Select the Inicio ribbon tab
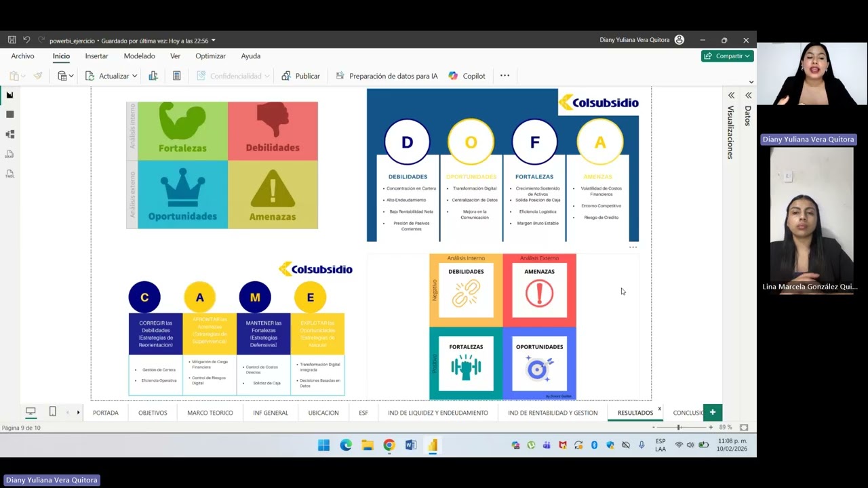Screen dimensions: 868x488 [x=61, y=56]
